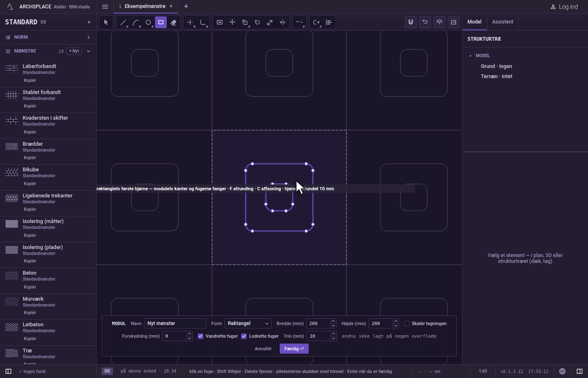This screenshot has width=588, height=378.
Task: Click the move tool cross-arrows icon
Action: click(x=232, y=22)
